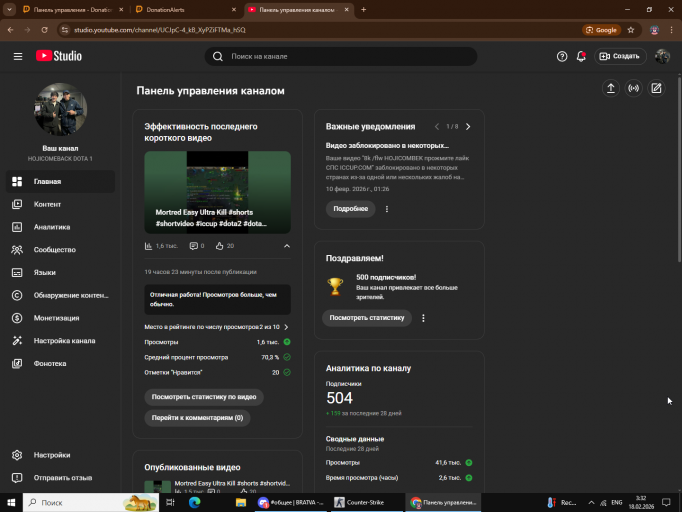Viewport: 682px width, 512px height.
Task: Click the Создать create button
Action: tap(620, 56)
